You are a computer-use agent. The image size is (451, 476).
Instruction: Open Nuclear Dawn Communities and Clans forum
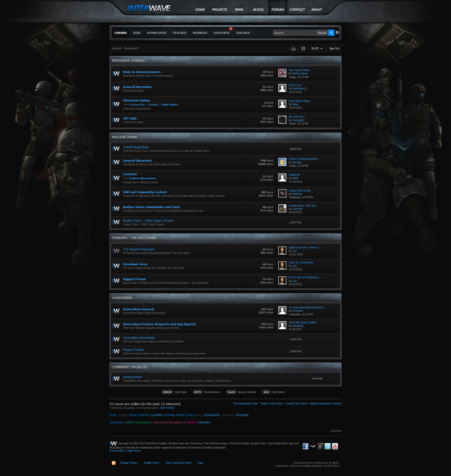click(x=151, y=207)
